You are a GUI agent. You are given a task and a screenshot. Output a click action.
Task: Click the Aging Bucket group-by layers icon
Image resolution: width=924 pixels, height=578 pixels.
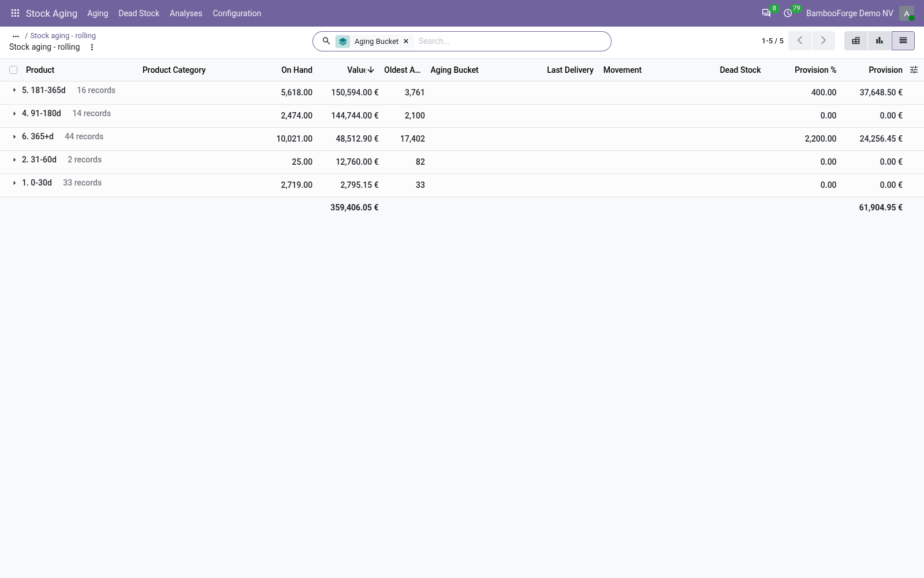point(342,42)
